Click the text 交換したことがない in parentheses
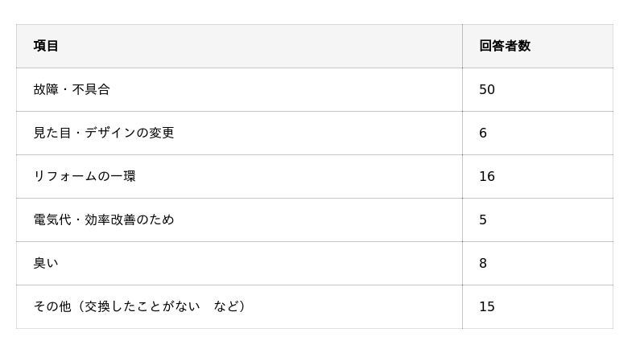This screenshot has width=644, height=353. pos(142,306)
